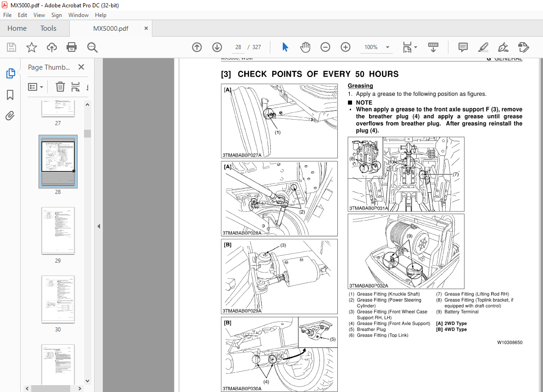Open the read mode download-style toolbar icon
Image resolution: width=543 pixels, height=392 pixels.
433,47
